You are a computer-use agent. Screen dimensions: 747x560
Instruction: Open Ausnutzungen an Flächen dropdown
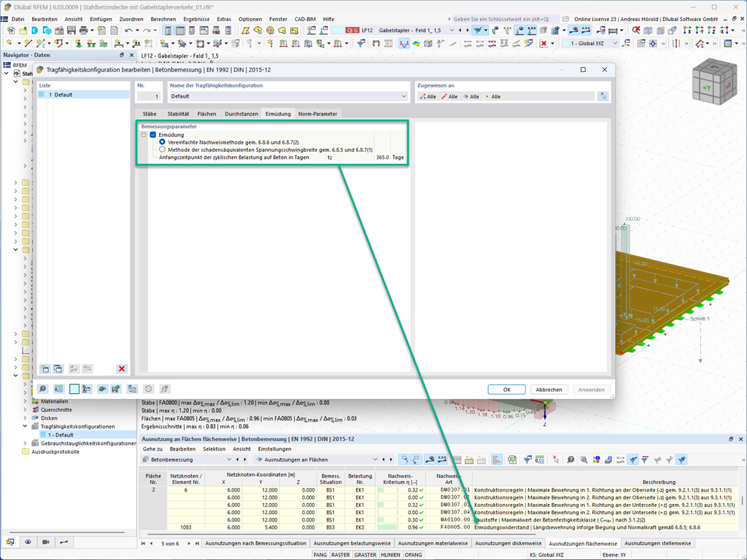tap(375, 459)
